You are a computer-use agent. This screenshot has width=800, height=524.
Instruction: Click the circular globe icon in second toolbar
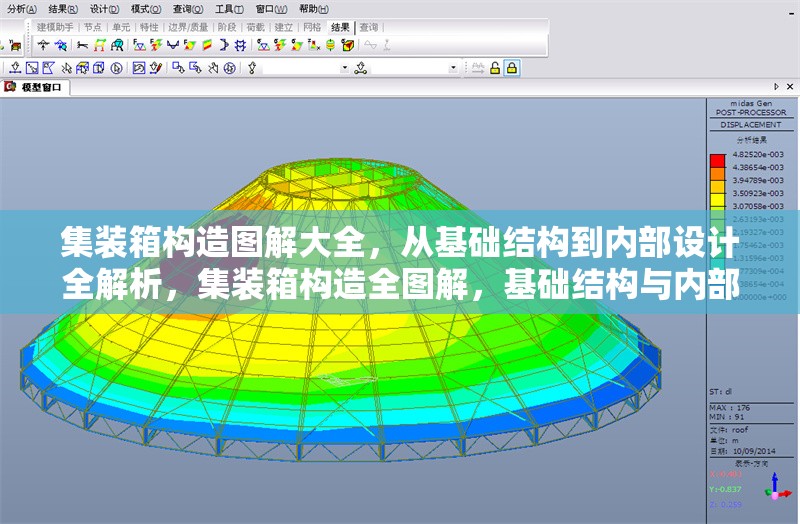coord(230,68)
